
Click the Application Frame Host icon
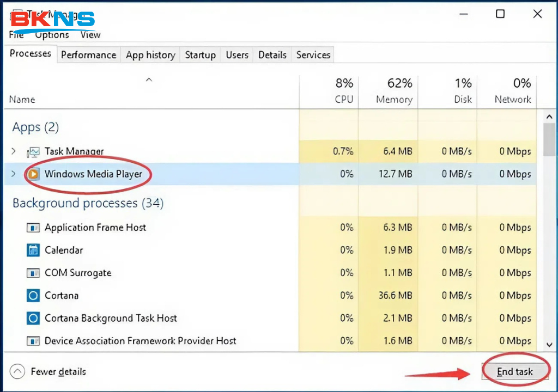tap(33, 228)
